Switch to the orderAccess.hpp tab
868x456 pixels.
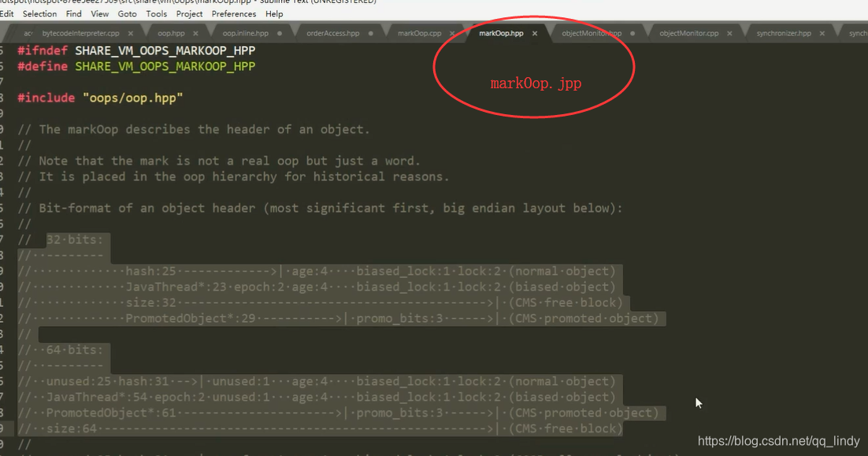332,34
